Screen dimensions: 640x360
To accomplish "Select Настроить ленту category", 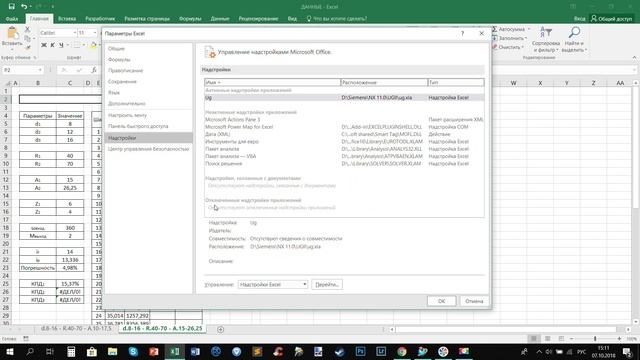I will click(x=148, y=116).
